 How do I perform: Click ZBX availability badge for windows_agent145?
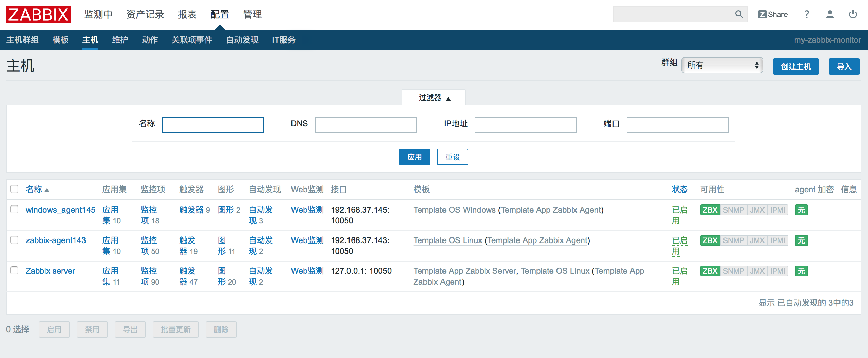click(710, 210)
